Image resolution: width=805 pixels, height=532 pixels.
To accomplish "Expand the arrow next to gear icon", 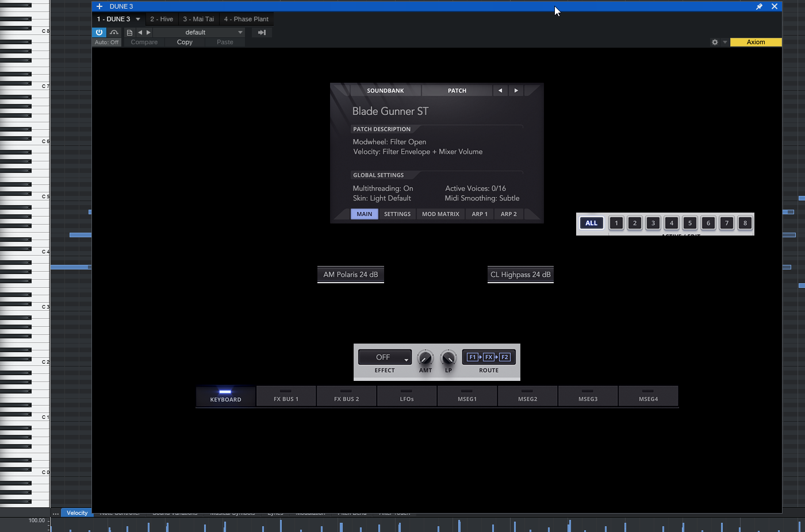I will (x=725, y=43).
